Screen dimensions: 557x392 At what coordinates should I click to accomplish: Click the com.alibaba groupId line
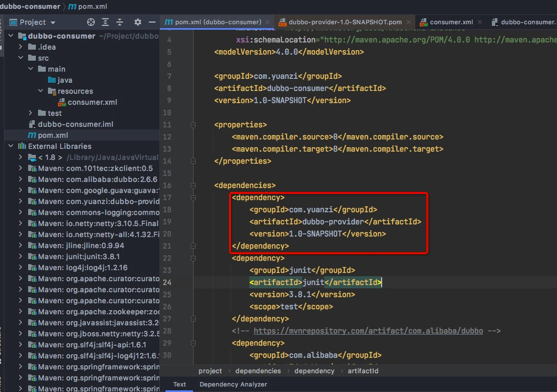point(315,355)
